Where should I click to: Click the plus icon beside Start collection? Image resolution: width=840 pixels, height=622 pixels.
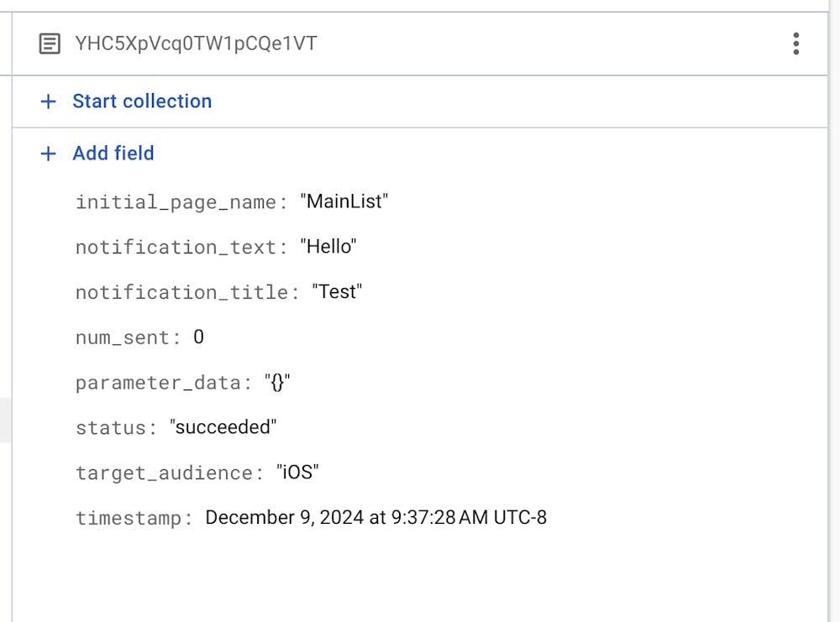click(x=49, y=102)
